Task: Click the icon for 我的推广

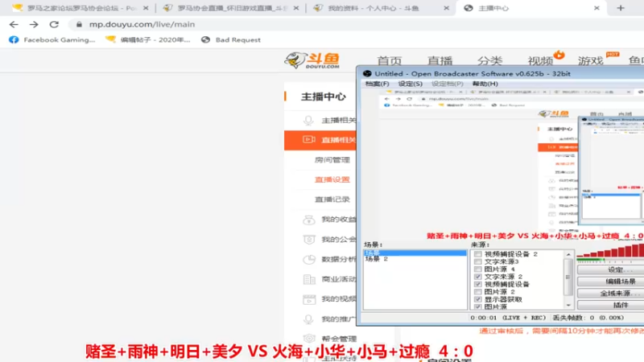Action: (308, 319)
